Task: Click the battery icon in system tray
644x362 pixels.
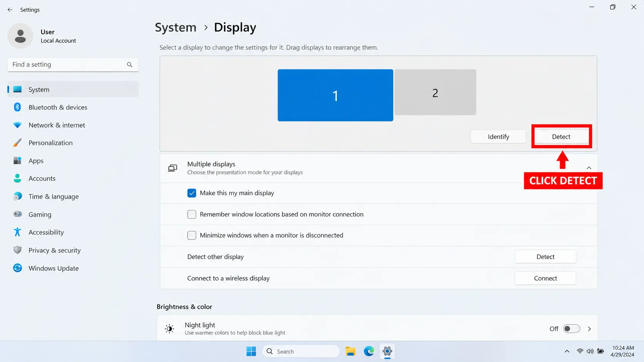Action: (x=600, y=351)
